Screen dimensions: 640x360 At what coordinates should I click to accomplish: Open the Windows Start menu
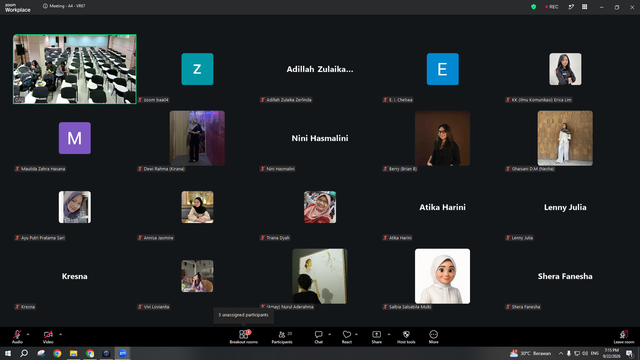(8, 353)
